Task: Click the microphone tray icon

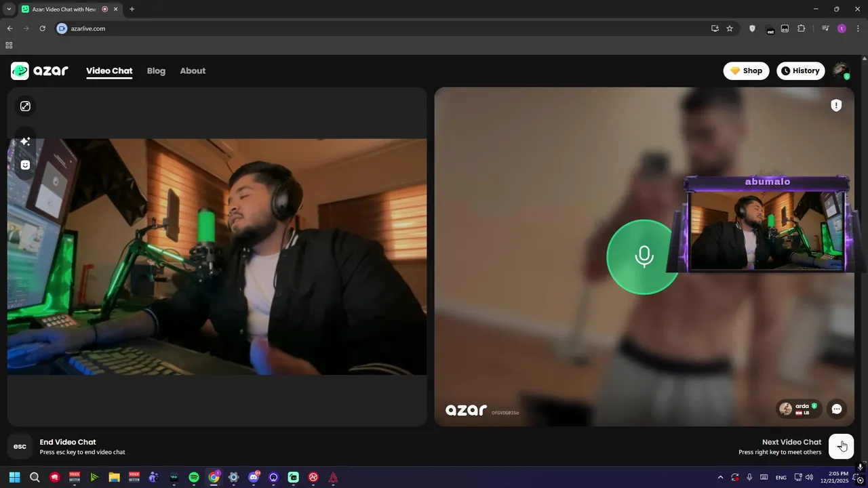Action: (749, 477)
